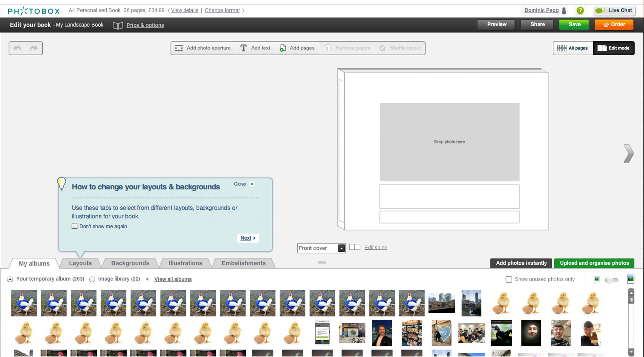Screen dimensions: 644x357
Task: Select the phone screenshot thumbnail
Action: pos(322,333)
